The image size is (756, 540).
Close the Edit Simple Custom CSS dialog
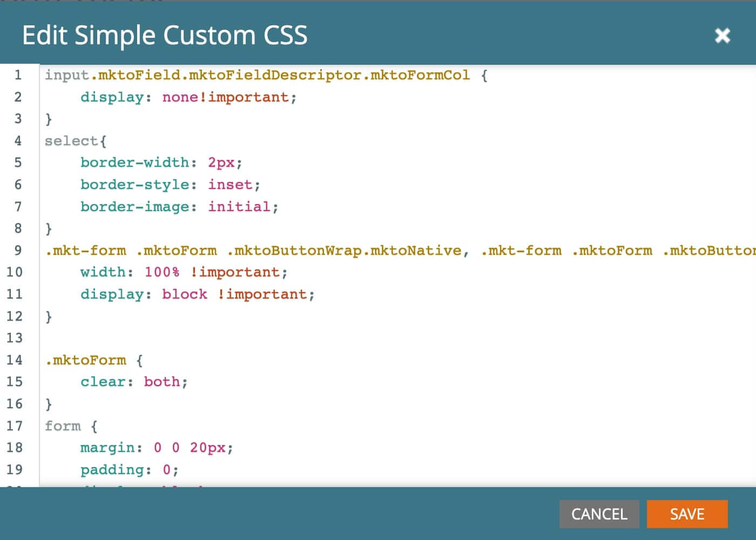(722, 36)
